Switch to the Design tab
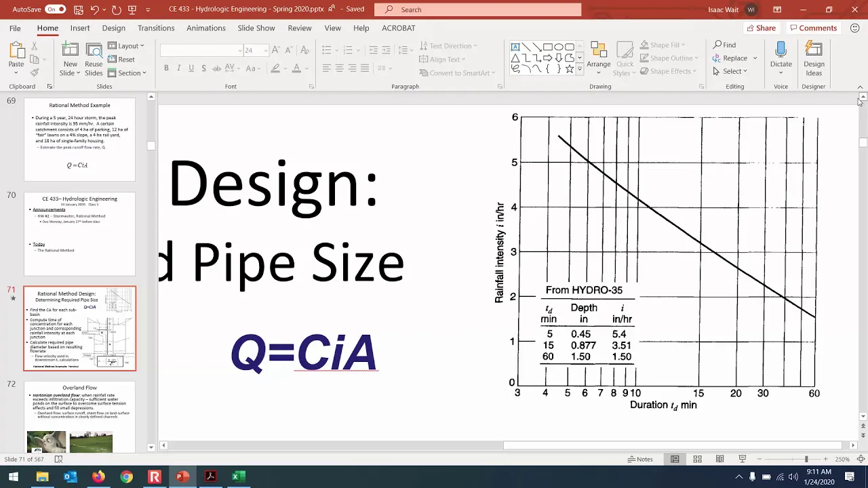The width and height of the screenshot is (868, 488). [113, 28]
